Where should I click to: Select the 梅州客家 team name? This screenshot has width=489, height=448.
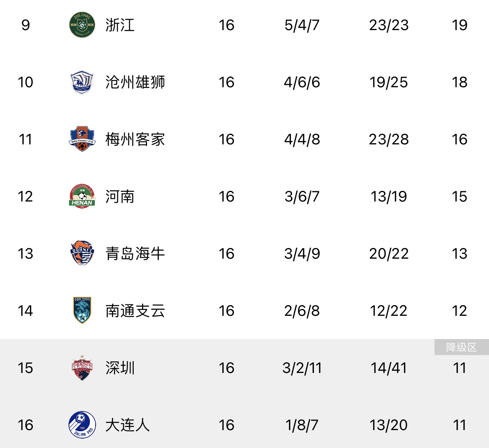click(135, 139)
